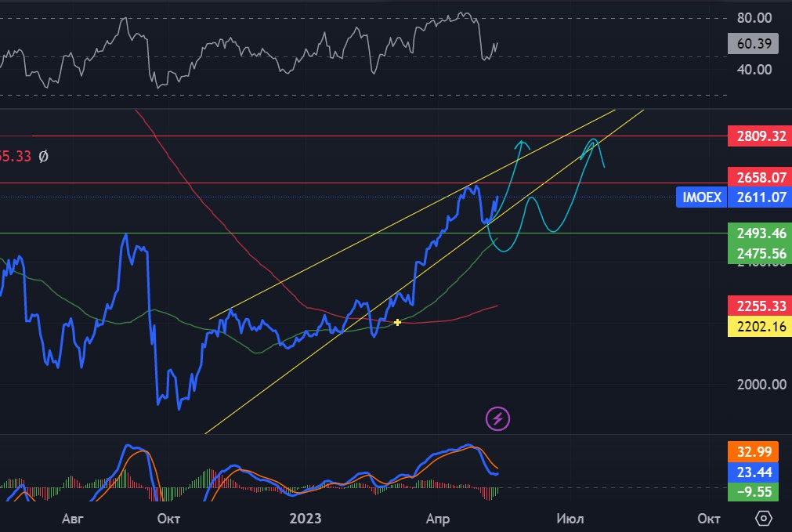Open chart settings hexagon icon
The width and height of the screenshot is (792, 532).
click(x=764, y=518)
